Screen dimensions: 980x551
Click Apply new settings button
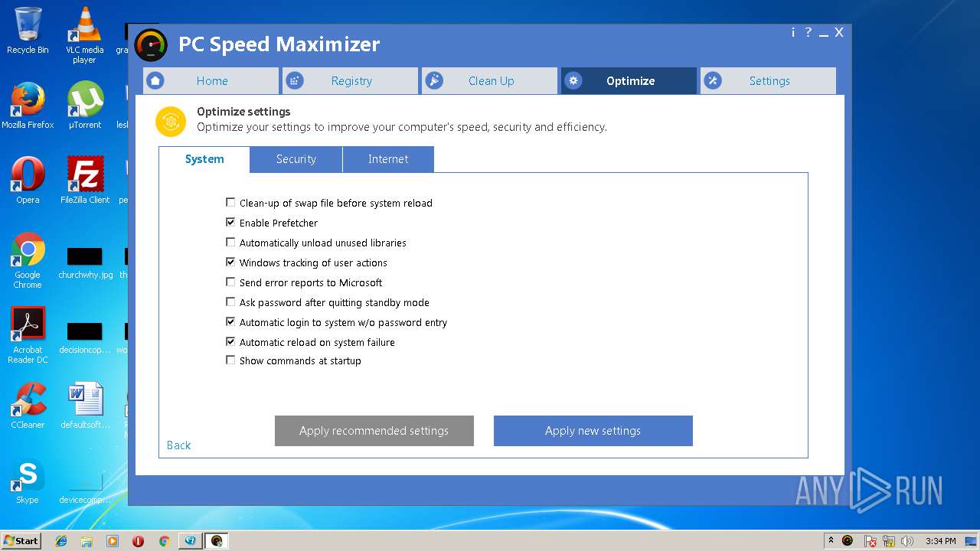(593, 431)
